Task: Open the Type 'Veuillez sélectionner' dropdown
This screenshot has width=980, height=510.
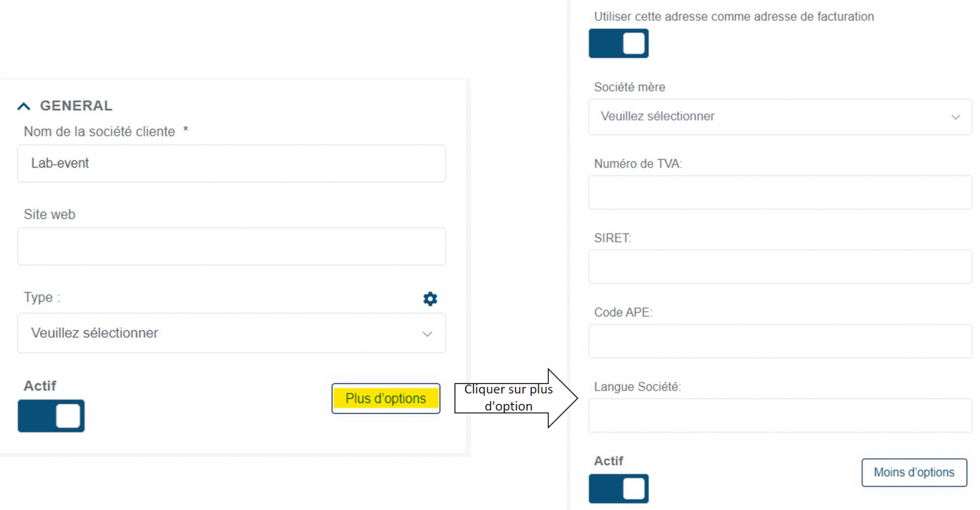Action: 231,333
